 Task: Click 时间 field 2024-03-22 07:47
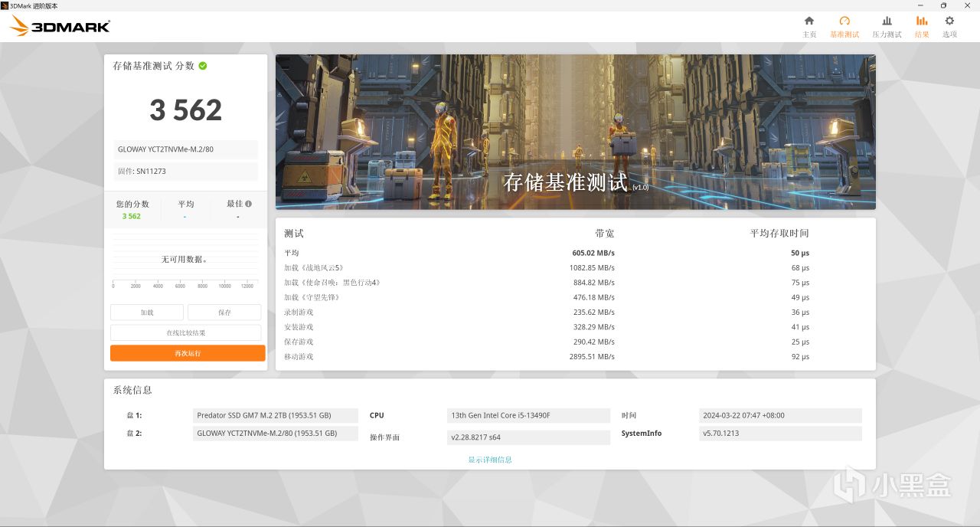[780, 415]
